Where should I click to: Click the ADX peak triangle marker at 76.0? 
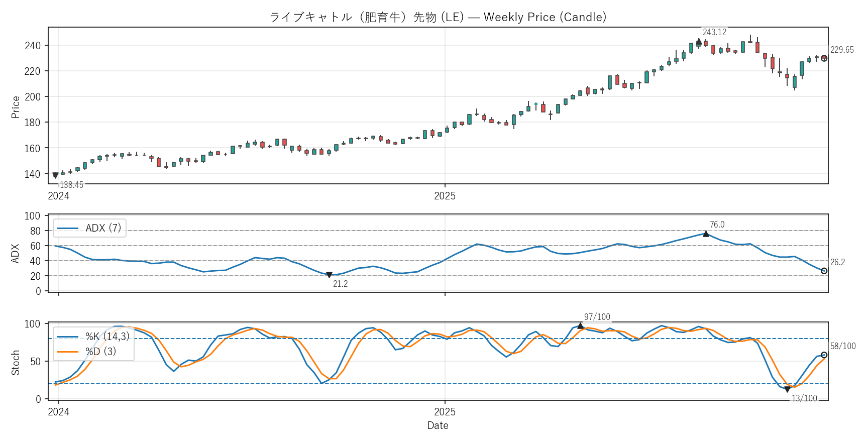point(706,234)
